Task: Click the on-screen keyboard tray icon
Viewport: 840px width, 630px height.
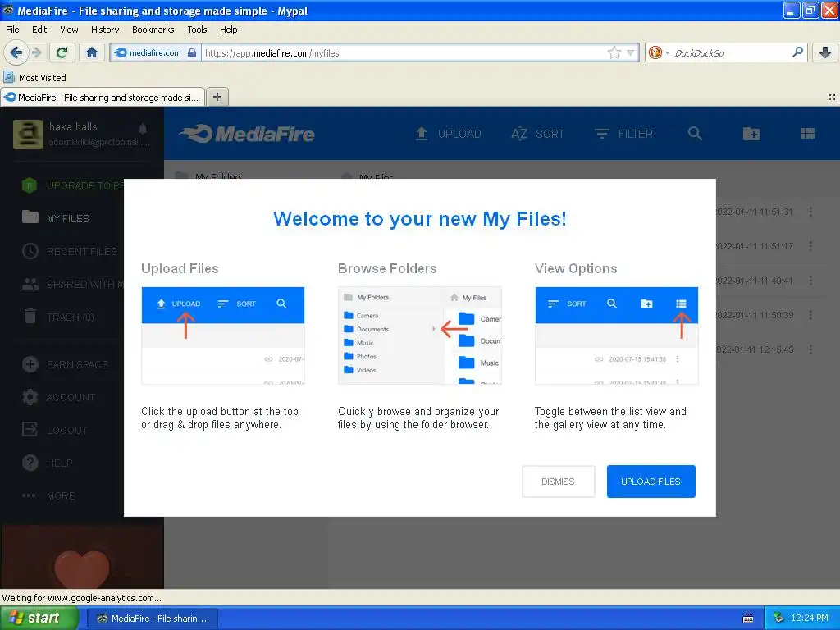Action: 748,619
